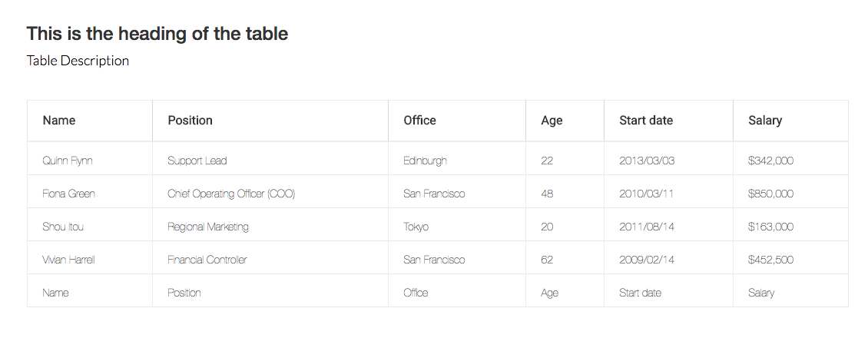
Task: Click the table heading text
Action: click(157, 34)
